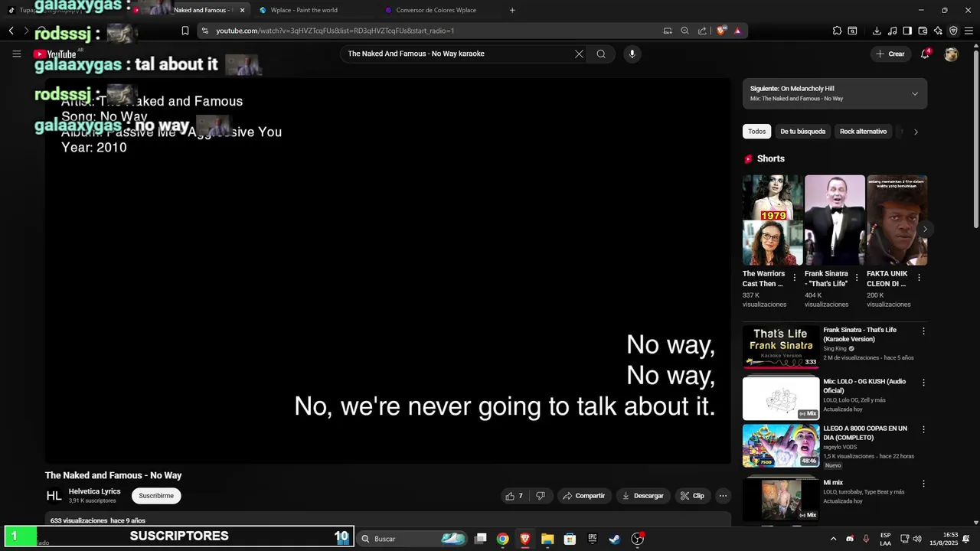Viewport: 980px width, 551px height.
Task: Open browser extensions puzzle icon
Action: 837,31
